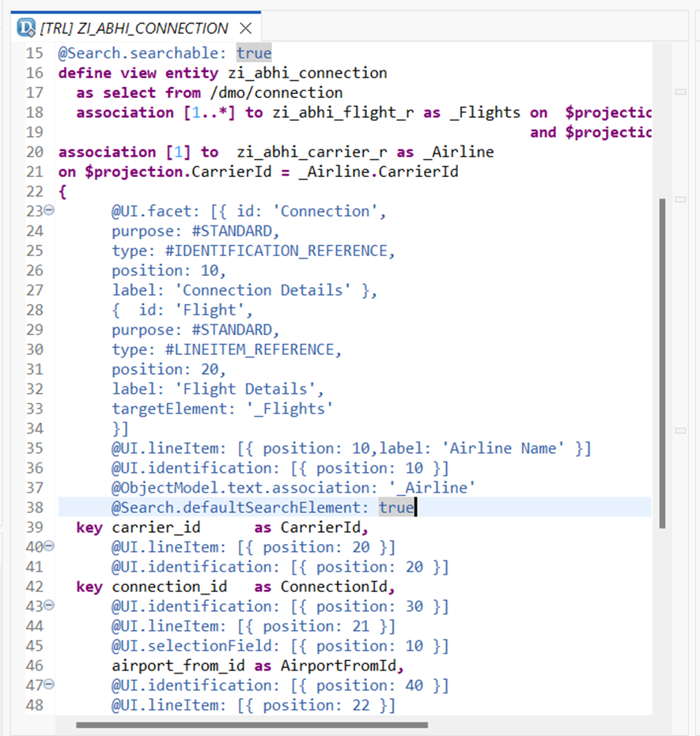
Task: Collapse the @UI.facet block at line 23
Action: pos(49,211)
